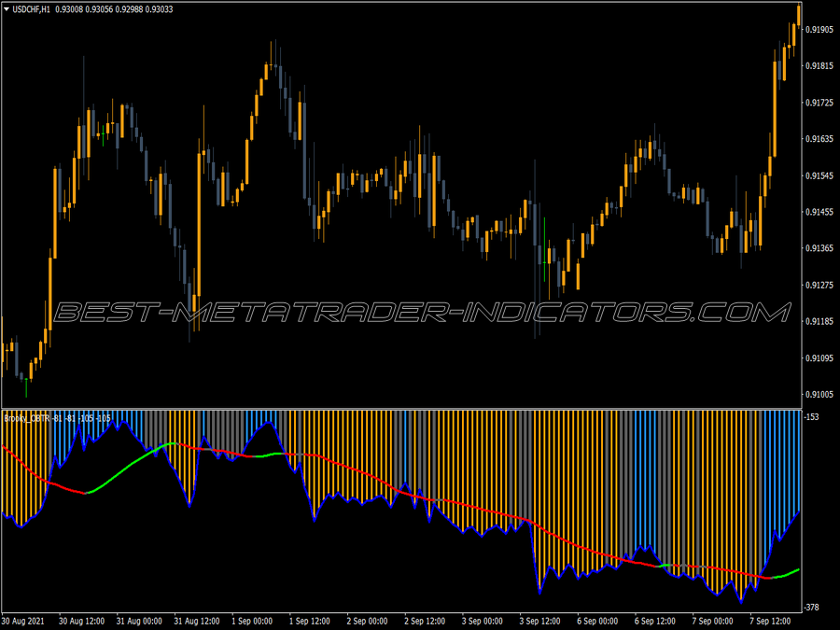Click the 2 Sep 00:00 time label

coord(367,622)
